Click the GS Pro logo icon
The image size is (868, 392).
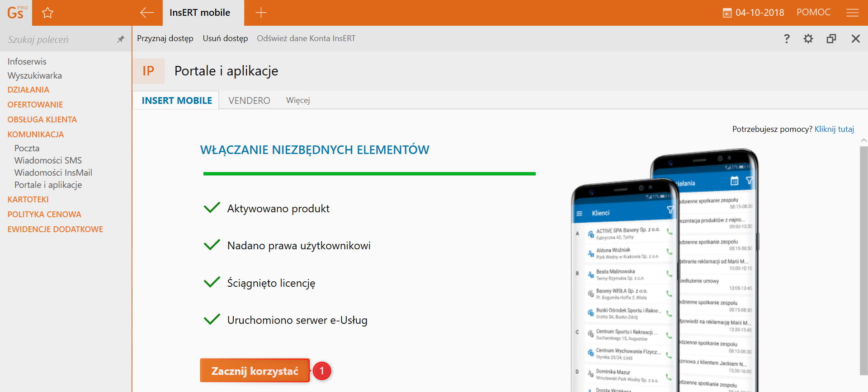17,13
